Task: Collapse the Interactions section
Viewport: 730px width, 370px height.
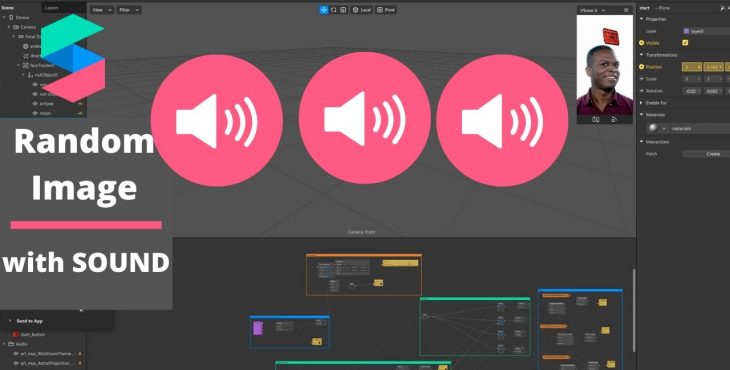Action: pyautogui.click(x=642, y=141)
